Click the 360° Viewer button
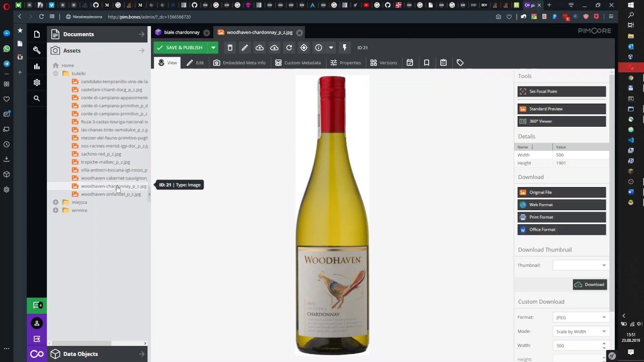The height and width of the screenshot is (362, 644). (561, 121)
